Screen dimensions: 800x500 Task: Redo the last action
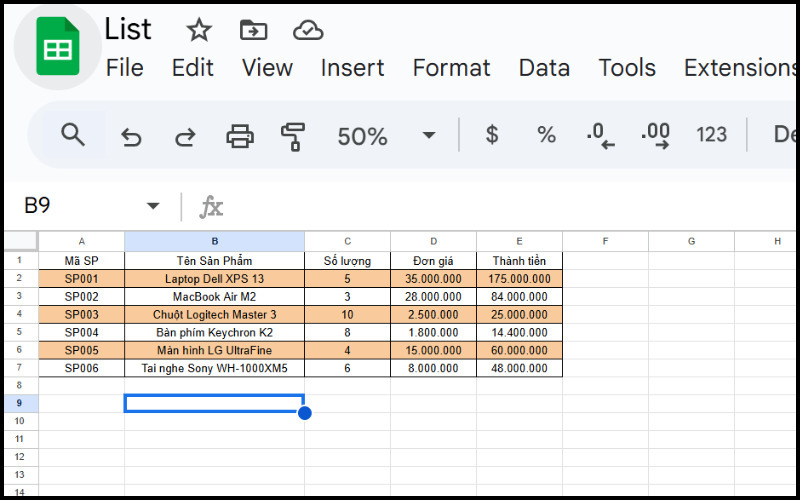(185, 136)
